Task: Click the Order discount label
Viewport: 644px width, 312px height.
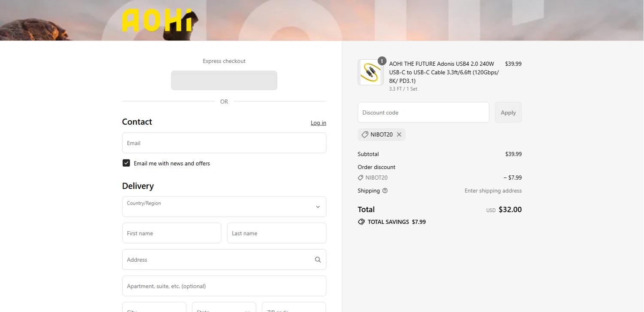Action: [x=377, y=167]
